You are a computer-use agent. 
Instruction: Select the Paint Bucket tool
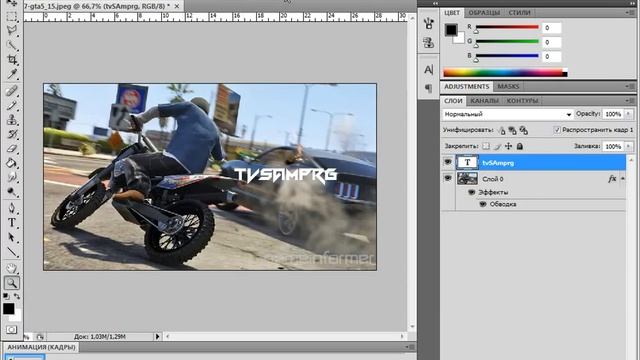tap(11, 163)
